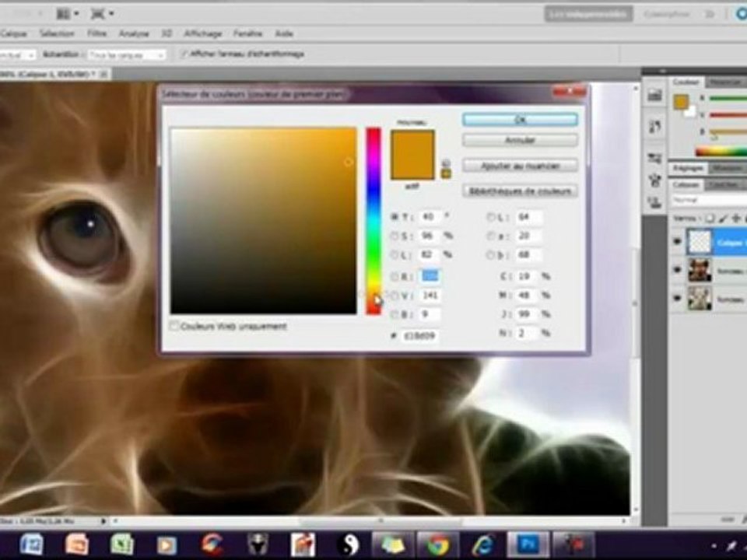This screenshot has width=747, height=560.
Task: Click the M magenta percentage field
Action: [528, 296]
